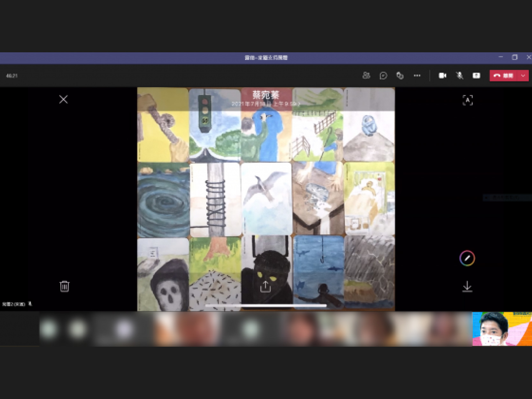Open the colorful pen edit tool
This screenshot has width=532, height=399.
coord(467,258)
